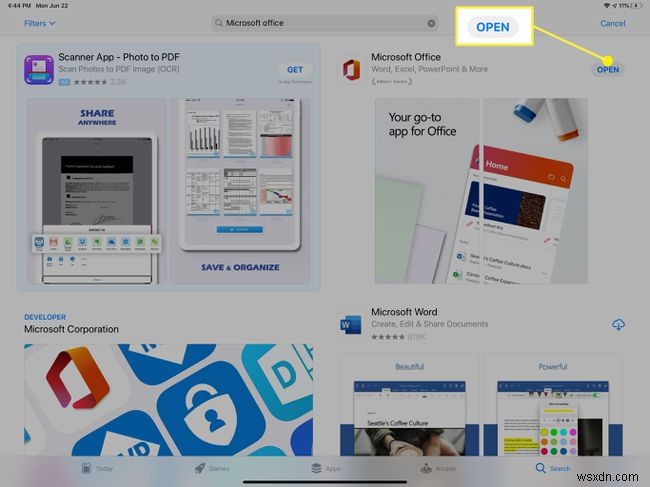
Task: Tap the search magnifier icon in field
Action: click(218, 23)
